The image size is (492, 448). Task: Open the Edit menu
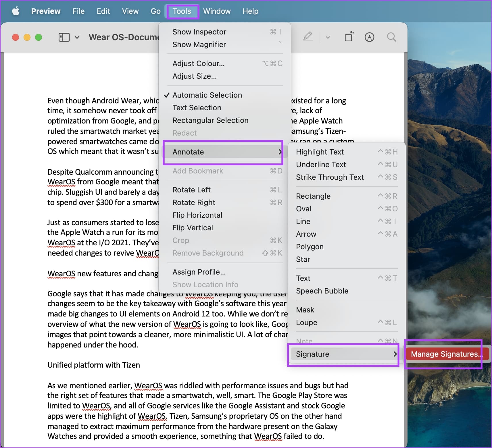click(103, 11)
